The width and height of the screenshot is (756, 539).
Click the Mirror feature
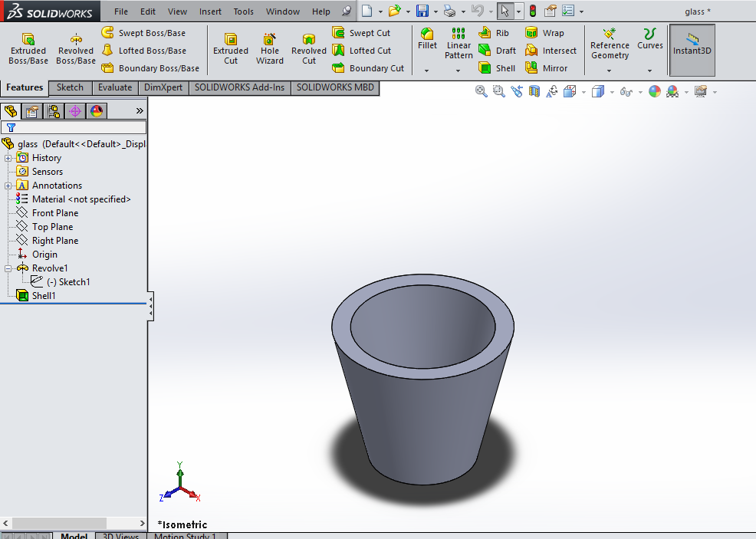pyautogui.click(x=546, y=68)
